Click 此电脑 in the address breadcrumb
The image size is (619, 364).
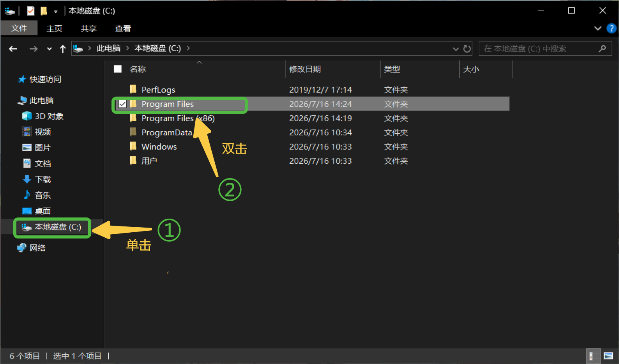pyautogui.click(x=108, y=48)
